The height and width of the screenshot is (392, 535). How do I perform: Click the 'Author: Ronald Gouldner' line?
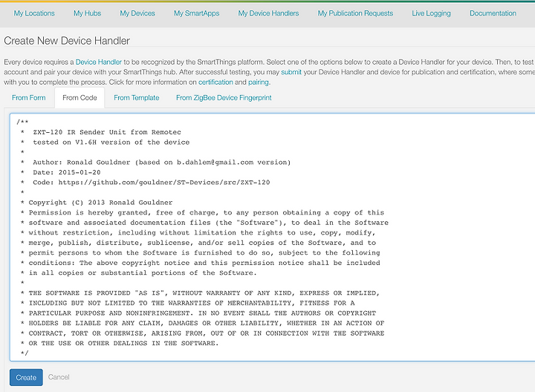(162, 163)
